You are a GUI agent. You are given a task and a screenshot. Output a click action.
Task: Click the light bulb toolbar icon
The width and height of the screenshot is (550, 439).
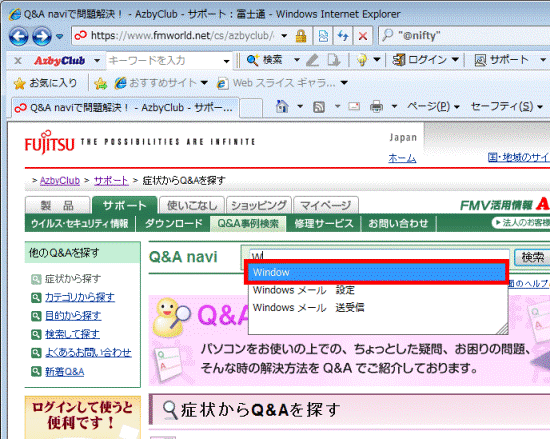[362, 60]
